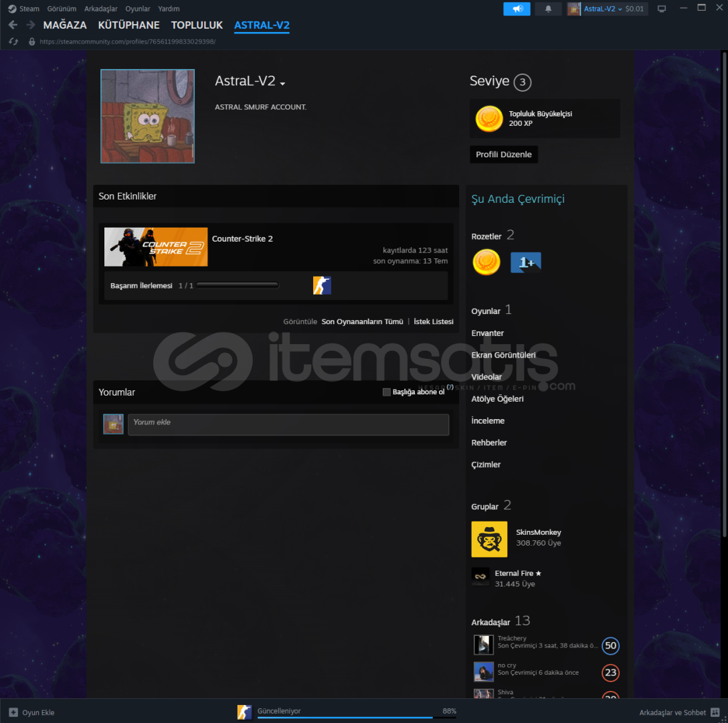Open the SkinsMonkey group name

click(x=539, y=532)
